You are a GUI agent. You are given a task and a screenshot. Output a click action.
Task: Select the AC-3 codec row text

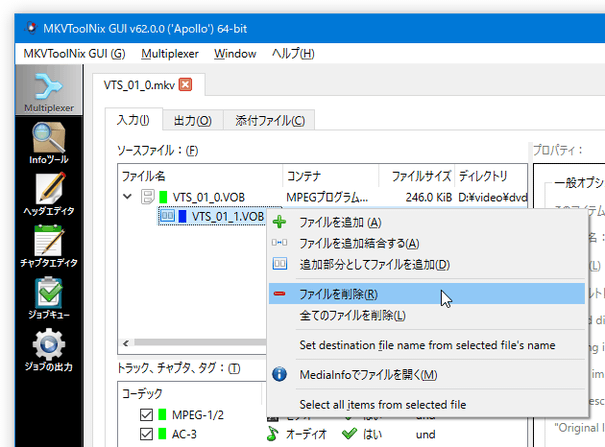tap(184, 434)
